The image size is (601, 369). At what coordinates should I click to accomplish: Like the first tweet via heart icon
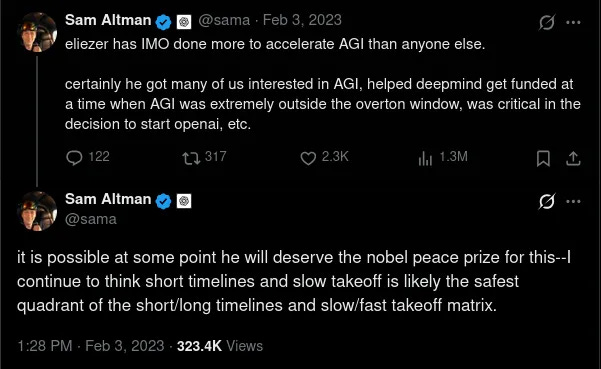[x=308, y=158]
